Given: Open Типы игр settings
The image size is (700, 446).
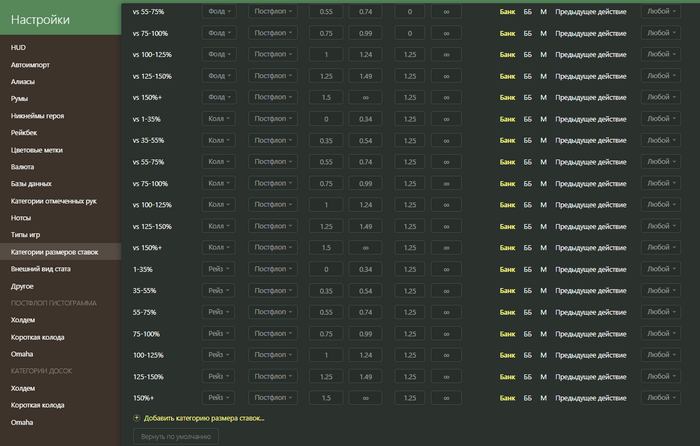Looking at the screenshot, I should tap(25, 235).
